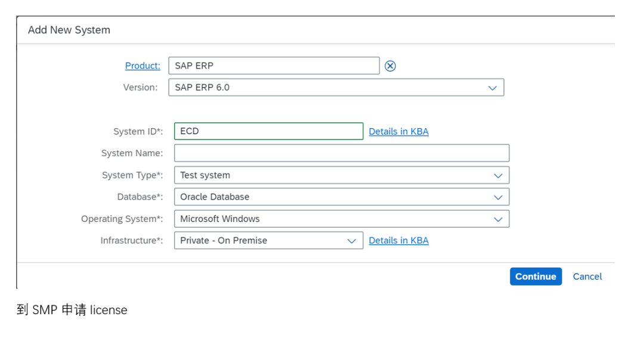Click the Infrastructure* label
The image size is (644, 338).
pyautogui.click(x=131, y=240)
